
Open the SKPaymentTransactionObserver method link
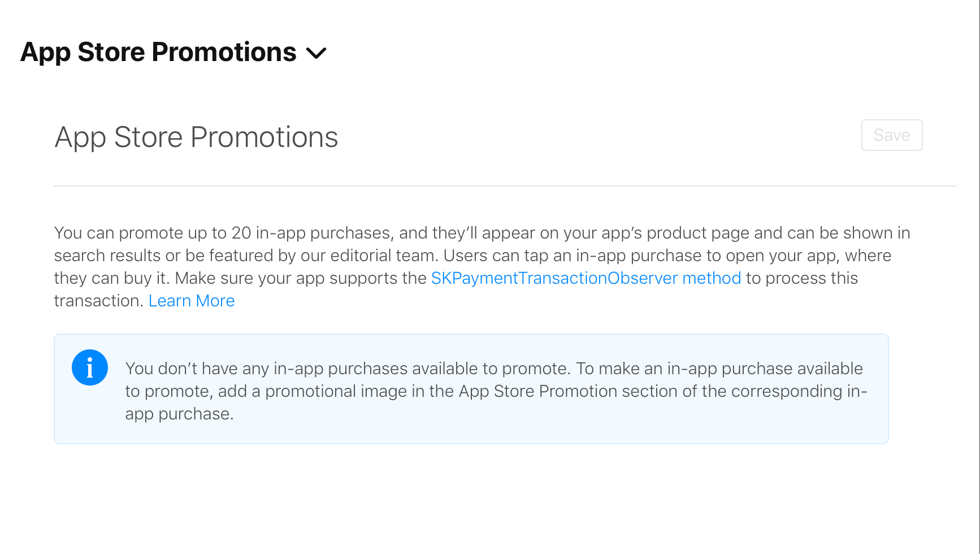tap(586, 278)
